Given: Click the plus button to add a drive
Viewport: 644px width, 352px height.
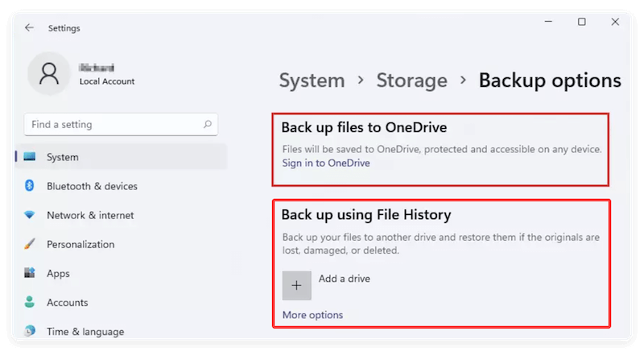Looking at the screenshot, I should [x=296, y=285].
